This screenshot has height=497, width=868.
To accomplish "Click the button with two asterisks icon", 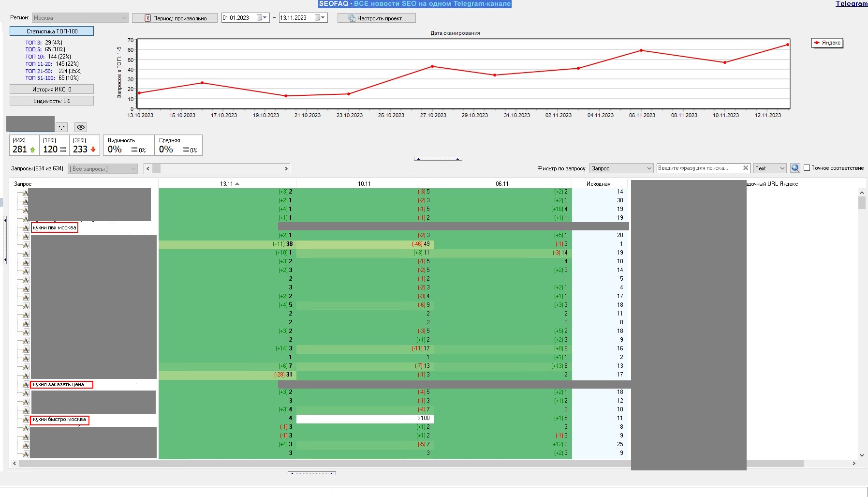I will click(x=61, y=127).
